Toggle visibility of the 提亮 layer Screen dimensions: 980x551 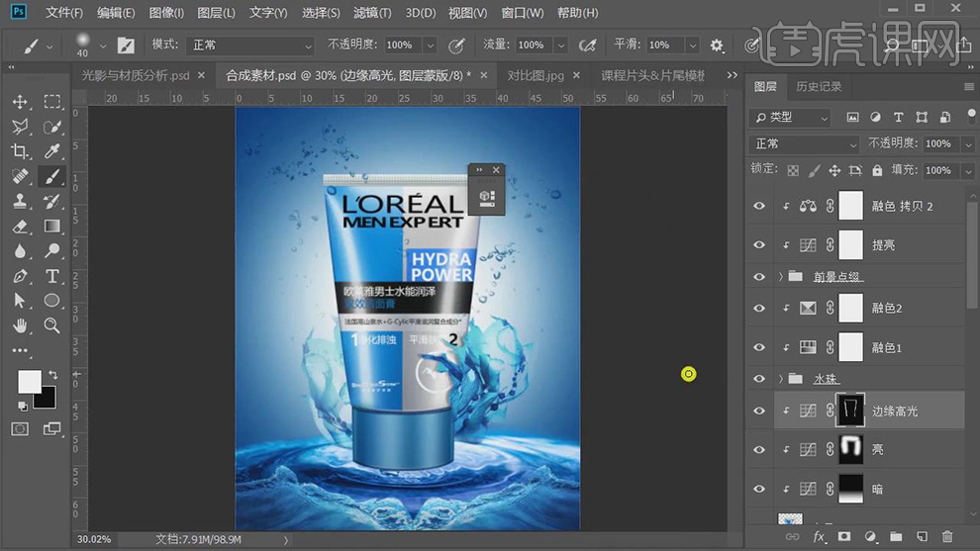(759, 245)
